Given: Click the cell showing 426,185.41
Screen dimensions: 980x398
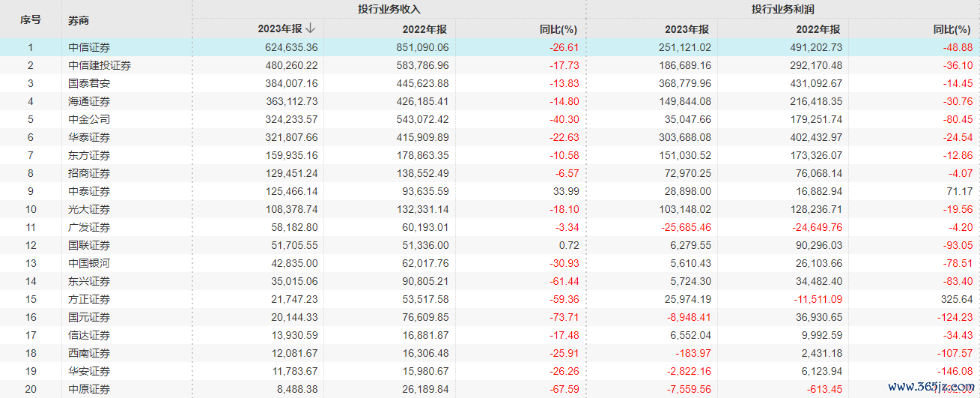Looking at the screenshot, I should [423, 101].
